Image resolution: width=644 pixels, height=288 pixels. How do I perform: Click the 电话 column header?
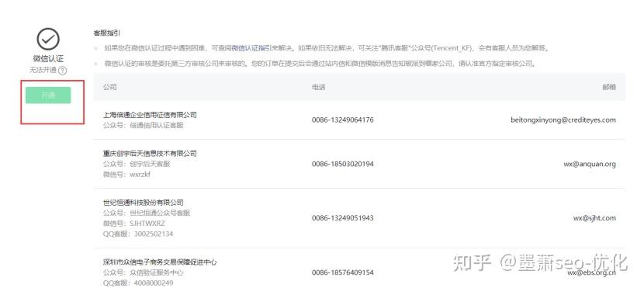(318, 87)
